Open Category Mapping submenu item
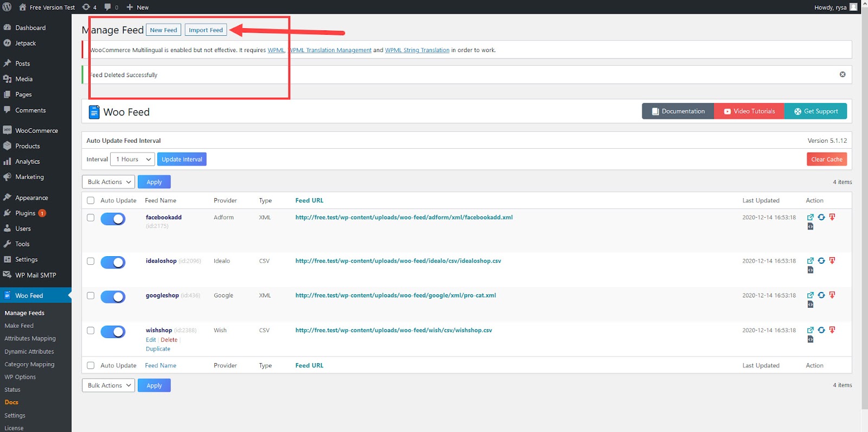Screen dimensions: 868x432 pyautogui.click(x=29, y=364)
